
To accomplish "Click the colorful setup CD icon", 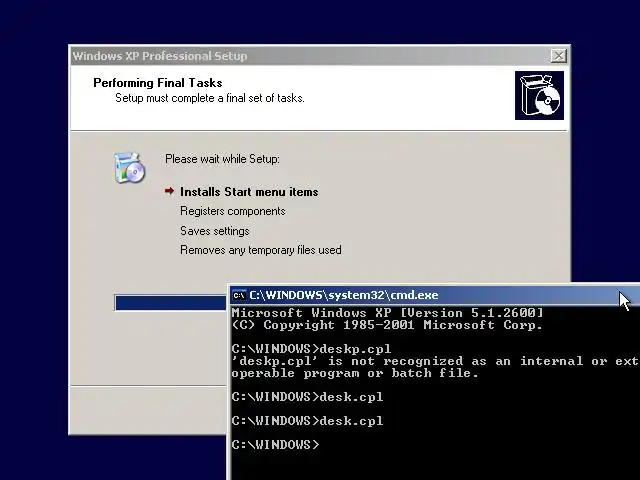I will [129, 167].
